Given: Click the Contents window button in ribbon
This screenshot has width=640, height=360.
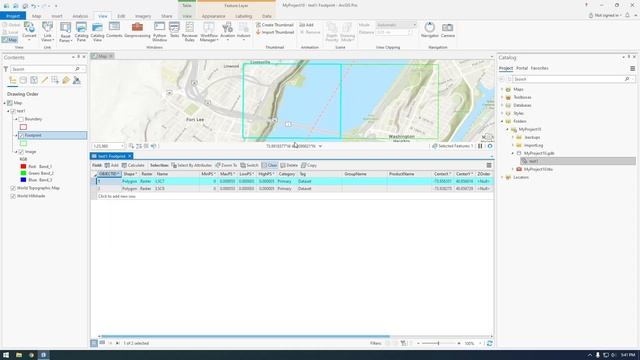Looking at the screenshot, I should point(114,30).
